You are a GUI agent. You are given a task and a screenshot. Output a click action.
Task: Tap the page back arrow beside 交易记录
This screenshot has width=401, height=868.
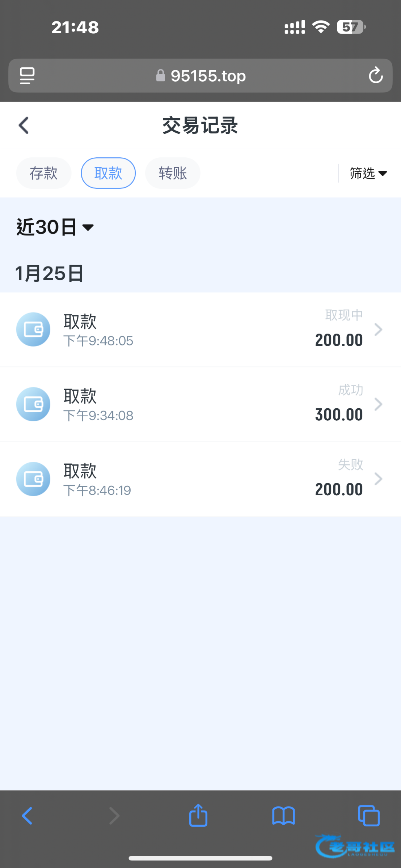click(x=24, y=125)
